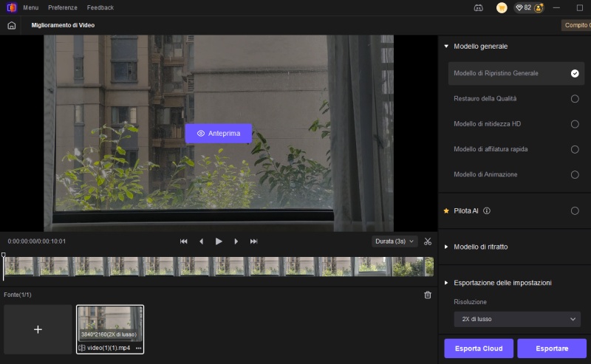Open the shopping cart icon

502,7
